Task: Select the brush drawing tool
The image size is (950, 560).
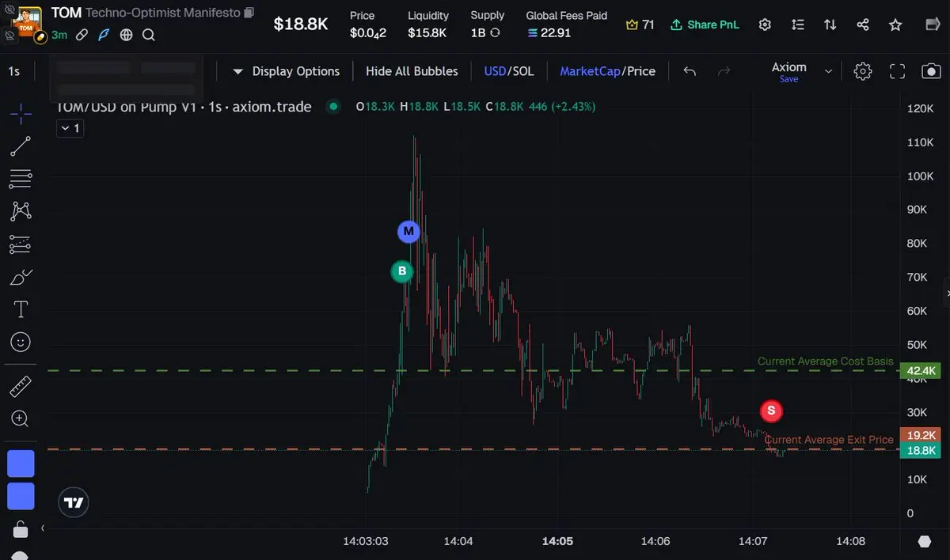Action: point(21,277)
